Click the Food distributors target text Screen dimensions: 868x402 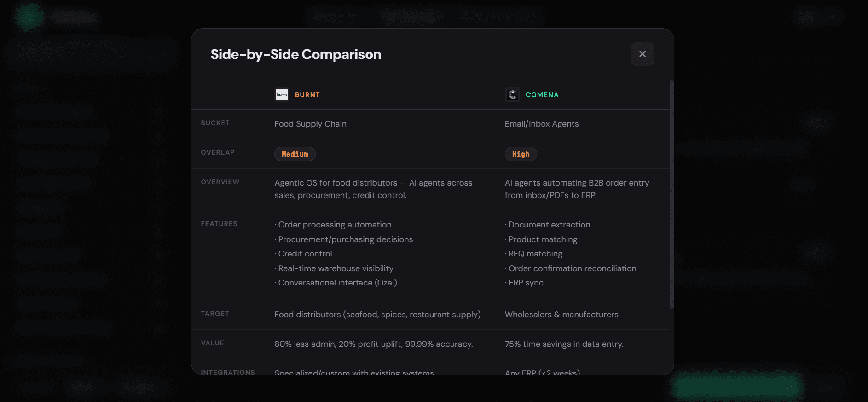[378, 315]
